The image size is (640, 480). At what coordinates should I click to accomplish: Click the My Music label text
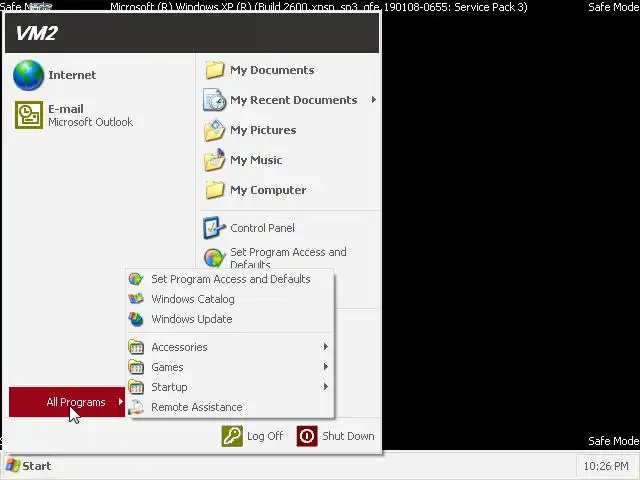point(256,160)
